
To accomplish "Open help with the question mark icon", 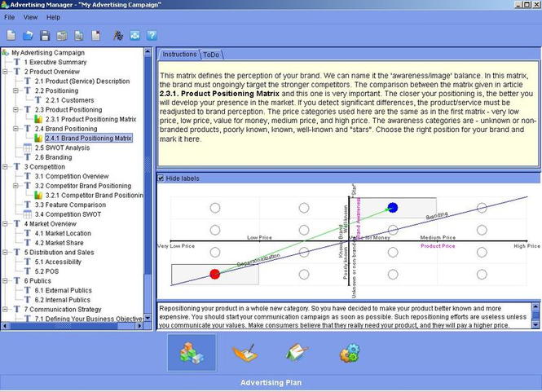I will pyautogui.click(x=152, y=35).
